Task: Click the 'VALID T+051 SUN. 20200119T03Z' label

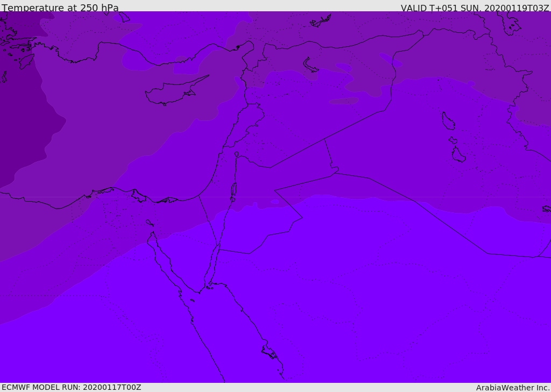Action: 475,8
